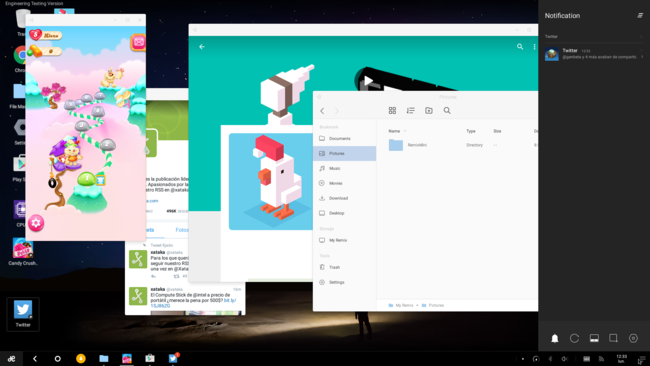Click Pictures in the breadcrumb path
The image size is (650, 366).
coord(436,305)
